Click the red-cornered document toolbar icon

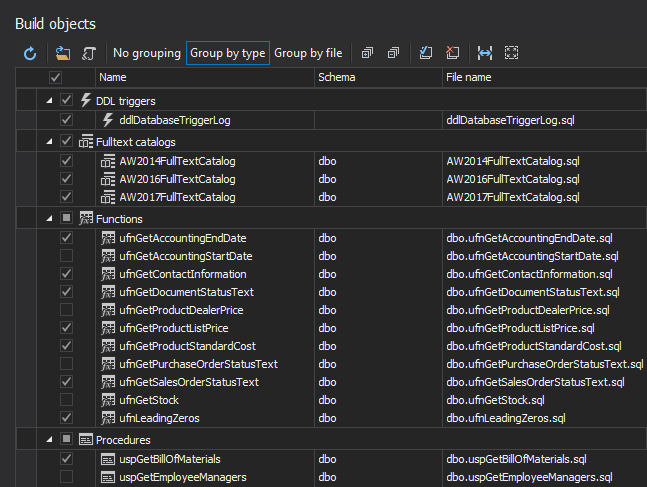point(452,53)
